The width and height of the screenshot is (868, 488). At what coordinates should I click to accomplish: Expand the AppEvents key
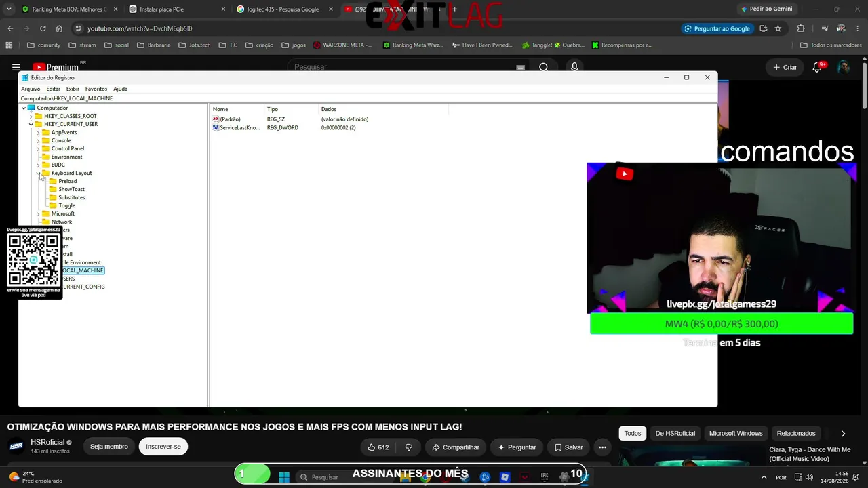pyautogui.click(x=39, y=132)
